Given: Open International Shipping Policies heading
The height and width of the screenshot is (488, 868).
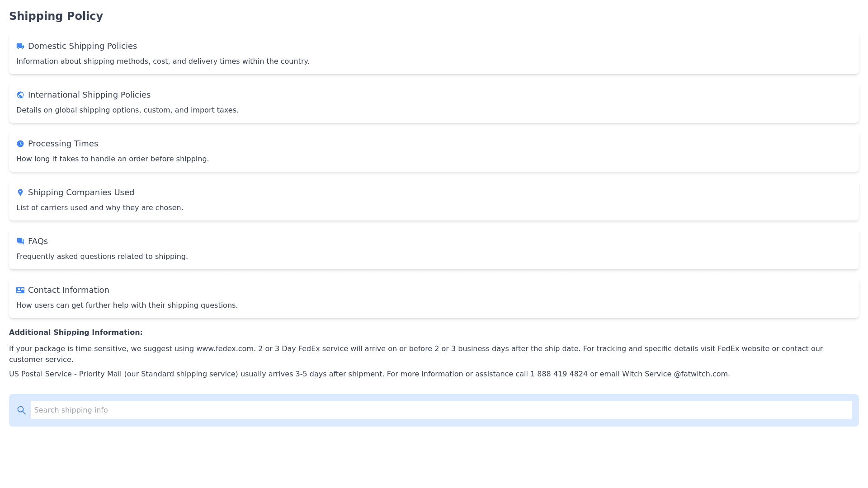Looking at the screenshot, I should point(89,95).
